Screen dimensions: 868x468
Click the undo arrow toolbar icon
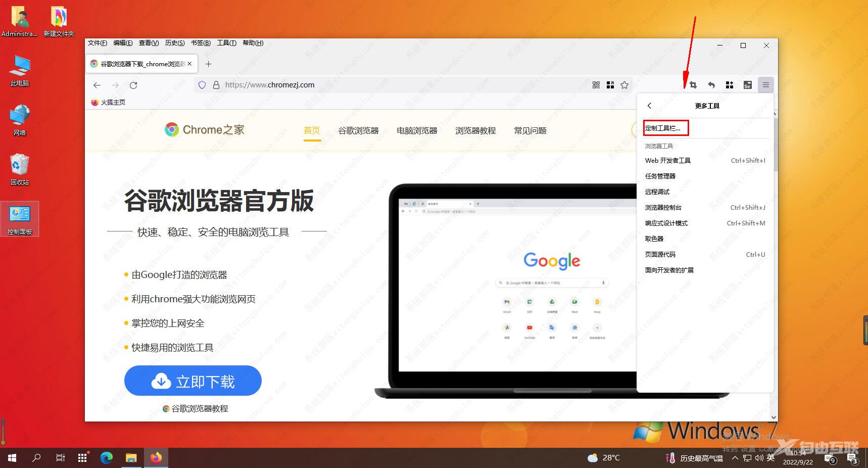click(711, 85)
